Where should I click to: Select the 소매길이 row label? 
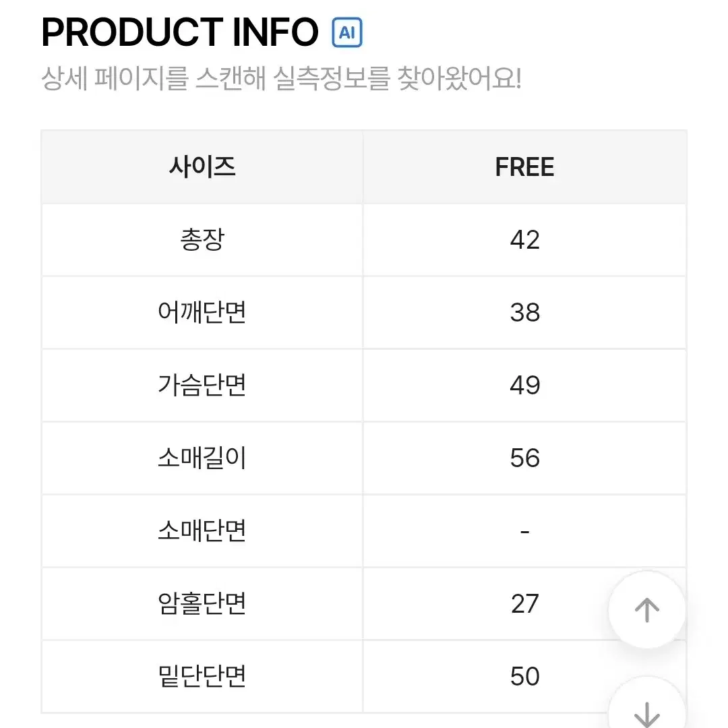coord(202,458)
